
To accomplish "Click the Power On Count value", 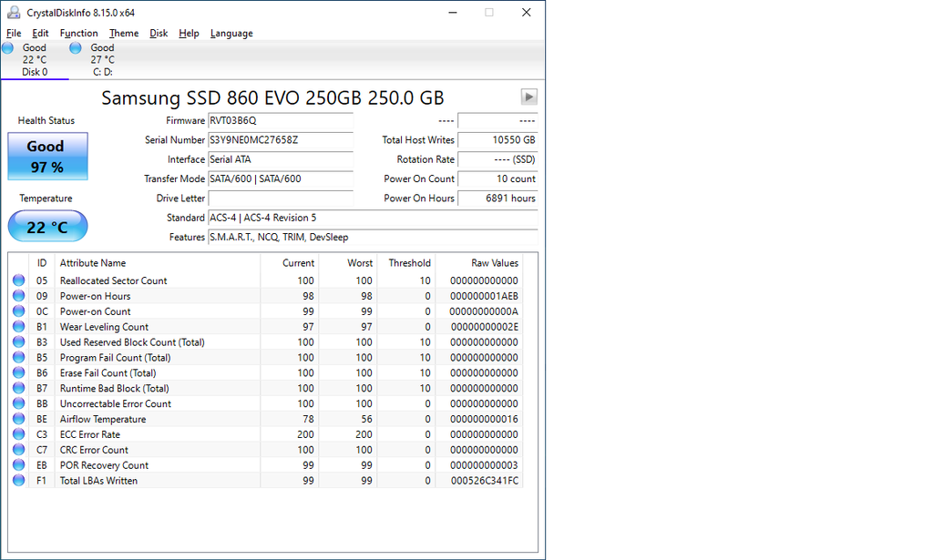I will 497,179.
